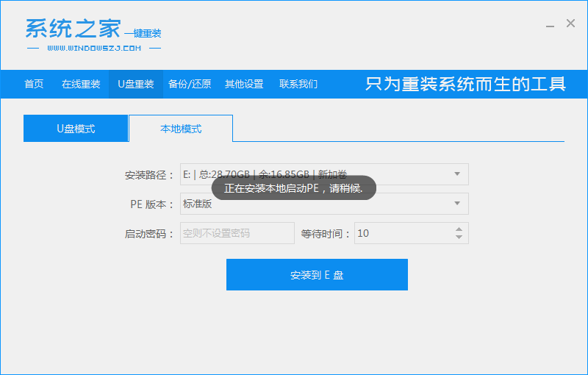The image size is (588, 375).
Task: Click the 启动密码 password input field
Action: point(237,233)
